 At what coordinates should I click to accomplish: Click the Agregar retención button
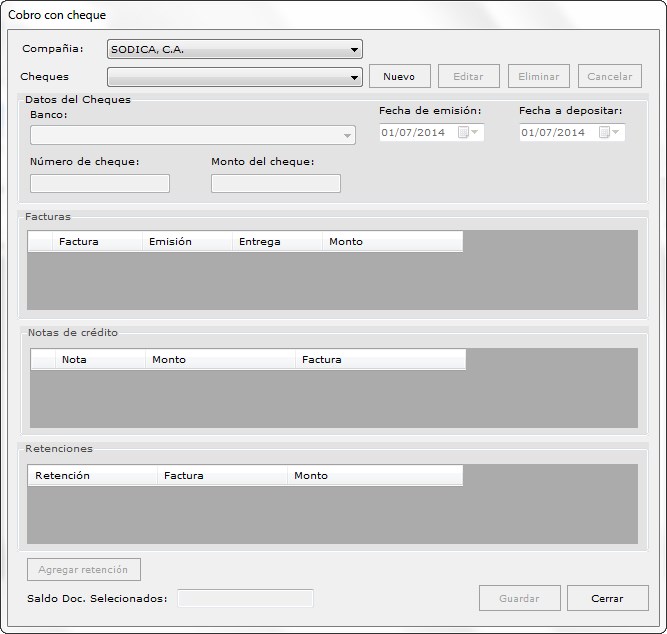[x=84, y=570]
